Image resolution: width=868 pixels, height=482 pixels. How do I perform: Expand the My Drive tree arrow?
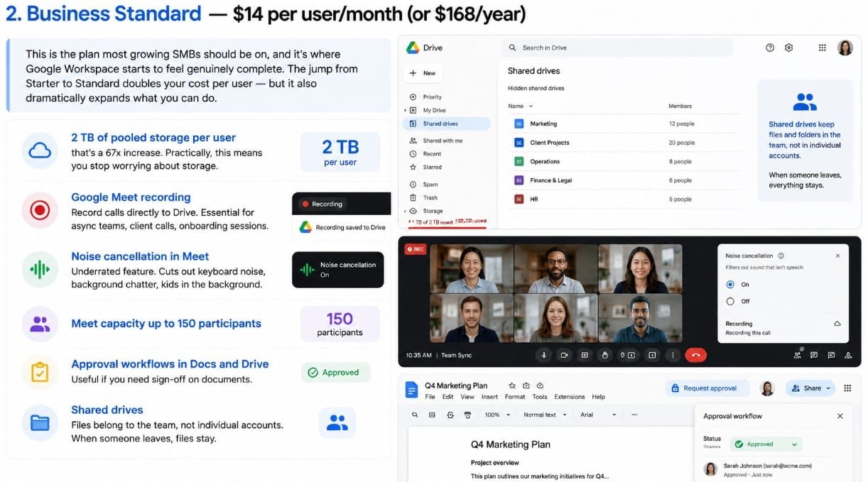point(405,111)
